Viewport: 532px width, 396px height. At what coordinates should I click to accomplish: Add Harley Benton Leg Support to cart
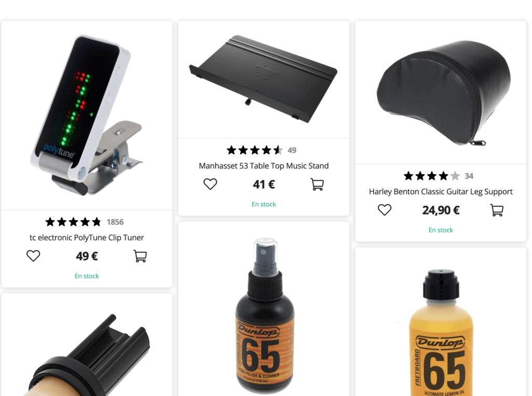point(497,210)
